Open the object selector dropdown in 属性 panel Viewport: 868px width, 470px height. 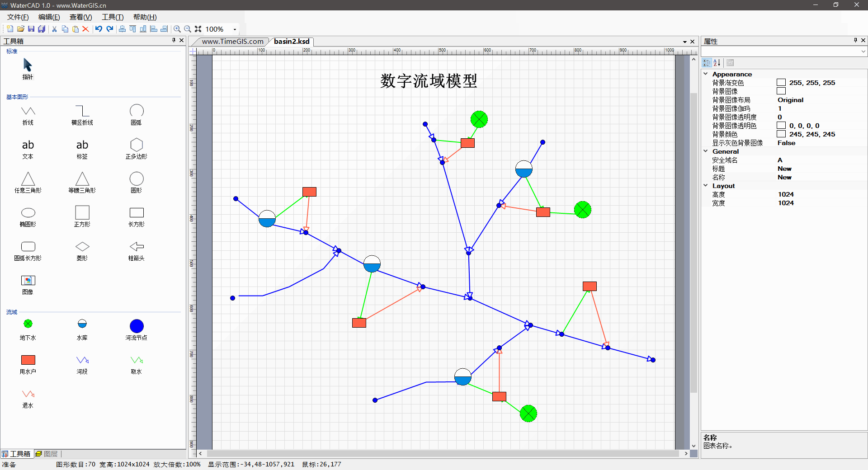point(863,52)
